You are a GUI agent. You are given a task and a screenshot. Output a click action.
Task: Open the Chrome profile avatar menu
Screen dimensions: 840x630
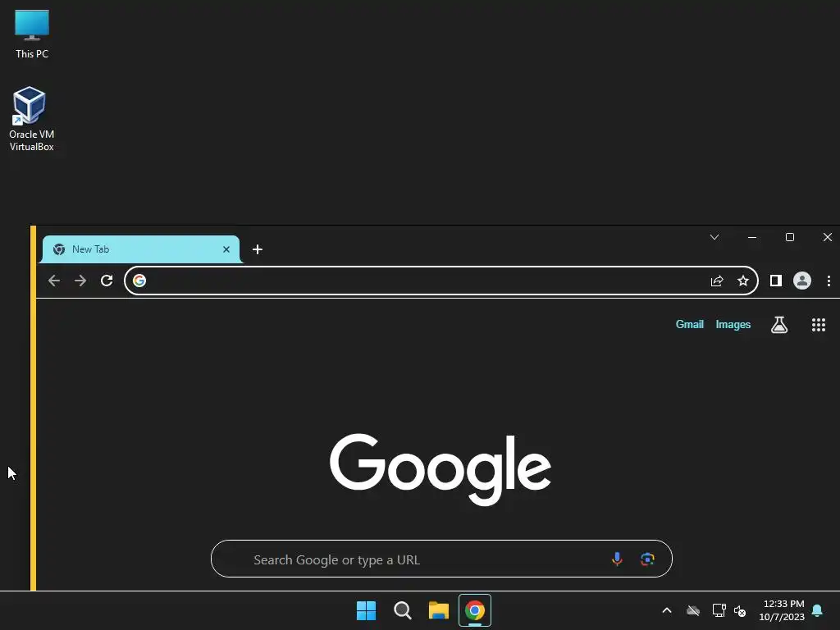pyautogui.click(x=802, y=281)
